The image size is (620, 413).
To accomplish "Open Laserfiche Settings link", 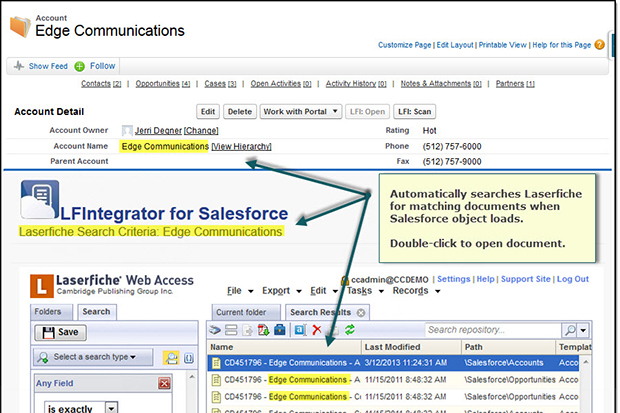I will coord(454,279).
